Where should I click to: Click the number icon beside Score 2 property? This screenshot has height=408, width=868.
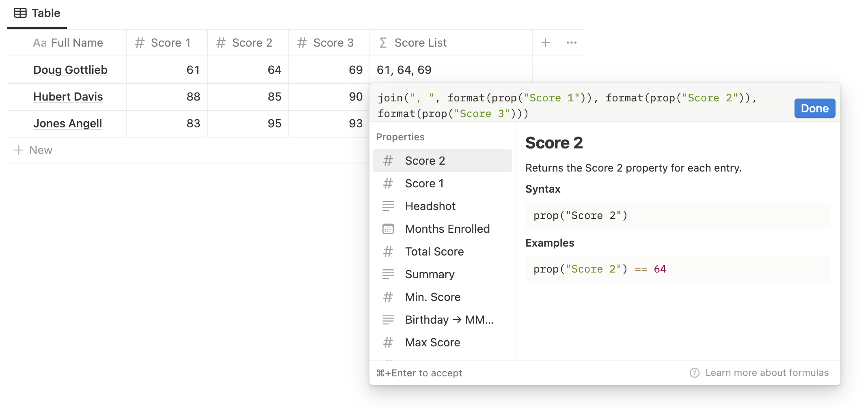click(x=388, y=160)
